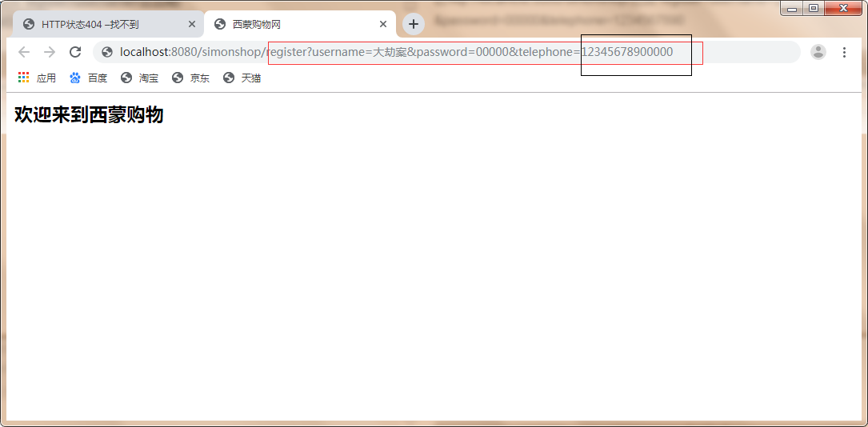Minimize the browser window

[792, 8]
